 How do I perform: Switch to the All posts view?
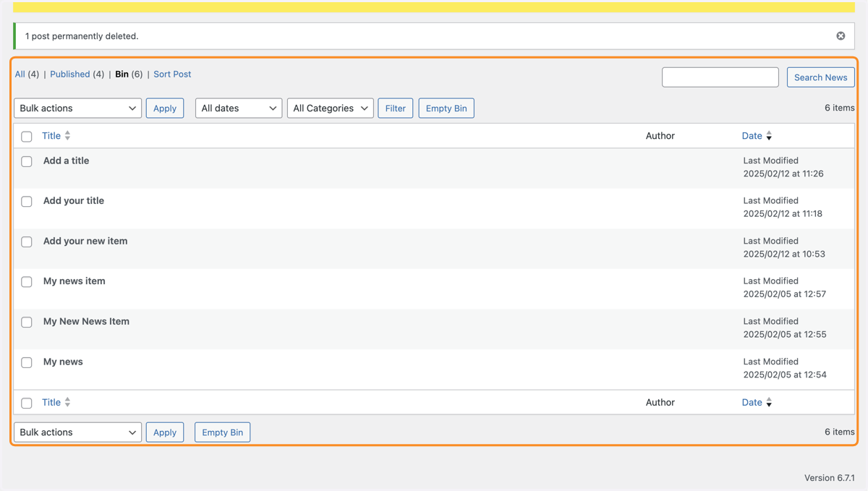point(20,74)
